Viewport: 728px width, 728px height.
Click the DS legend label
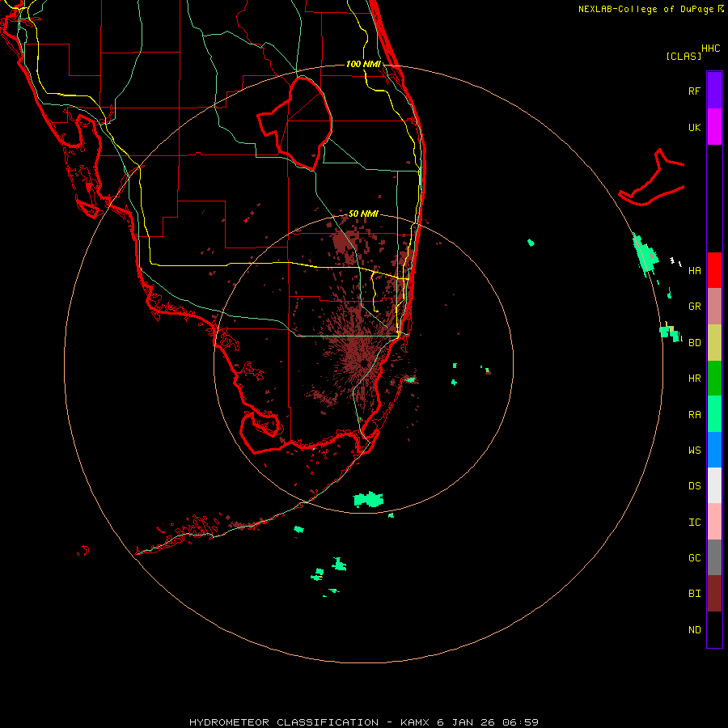694,486
